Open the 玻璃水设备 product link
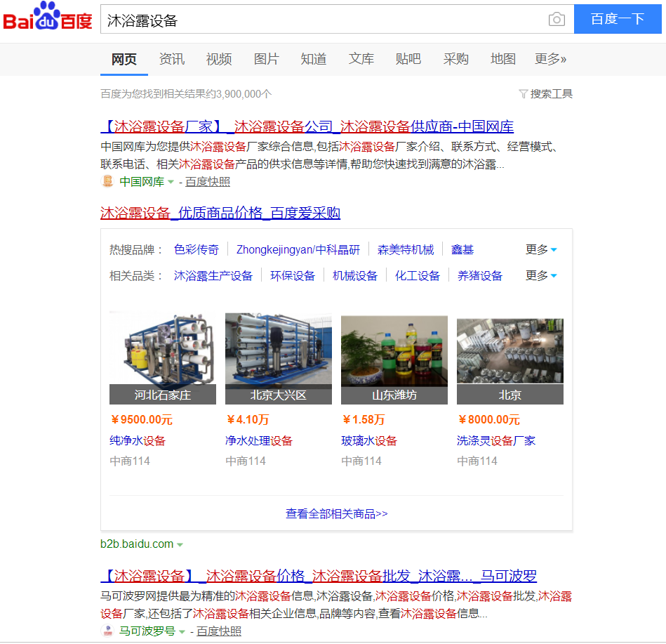The image size is (666, 644). pos(369,441)
